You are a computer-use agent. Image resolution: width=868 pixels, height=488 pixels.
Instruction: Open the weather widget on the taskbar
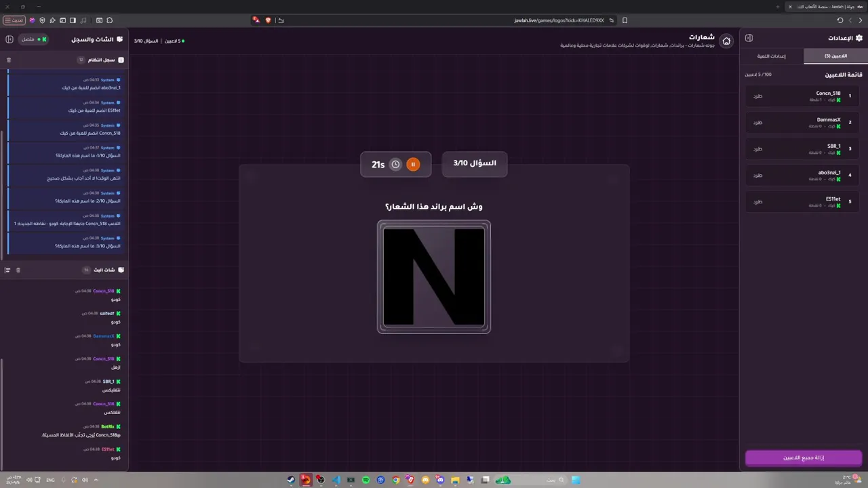coord(847,479)
